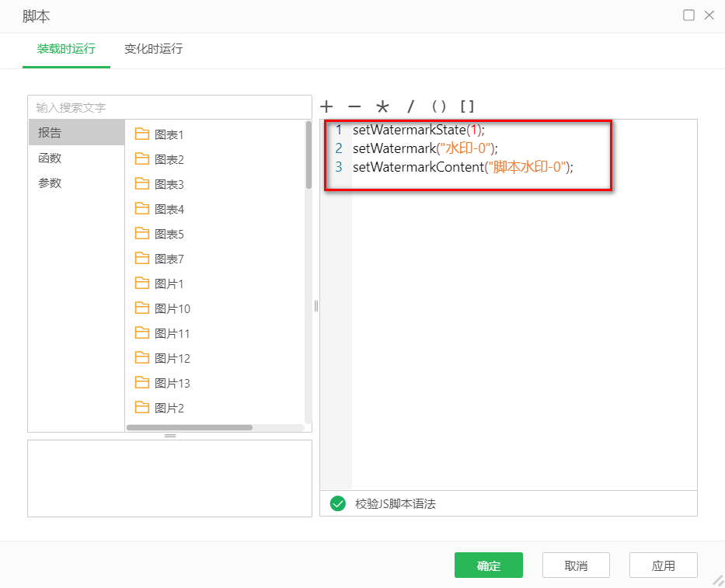The width and height of the screenshot is (725, 588).
Task: Click the 取消 cancel button
Action: point(576,565)
